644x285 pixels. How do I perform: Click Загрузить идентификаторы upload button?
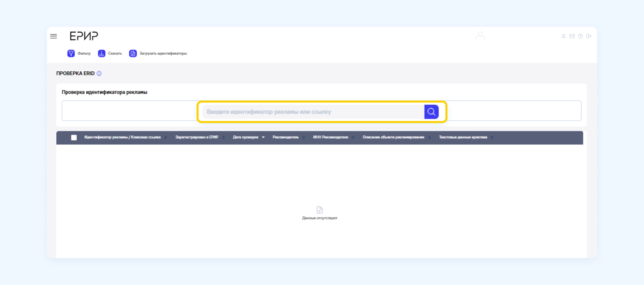click(158, 53)
